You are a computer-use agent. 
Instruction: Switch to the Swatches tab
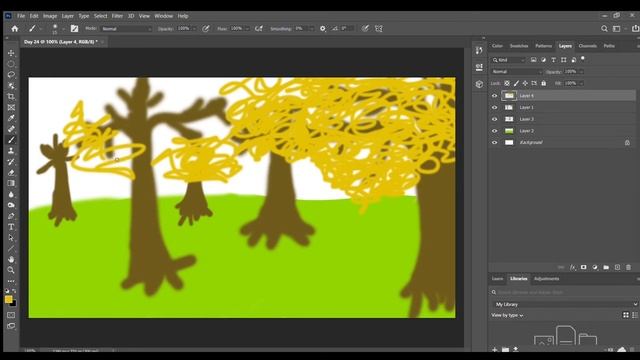(x=519, y=46)
